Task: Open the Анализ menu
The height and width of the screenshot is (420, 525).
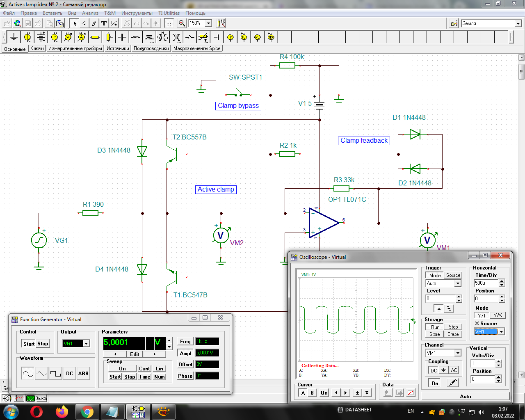Action: [x=90, y=13]
